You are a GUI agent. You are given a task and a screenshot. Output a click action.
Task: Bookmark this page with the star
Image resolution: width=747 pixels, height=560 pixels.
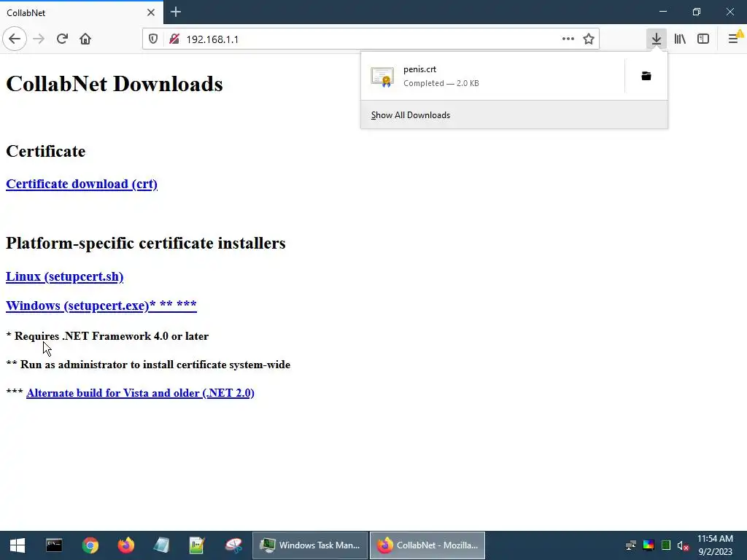(589, 39)
